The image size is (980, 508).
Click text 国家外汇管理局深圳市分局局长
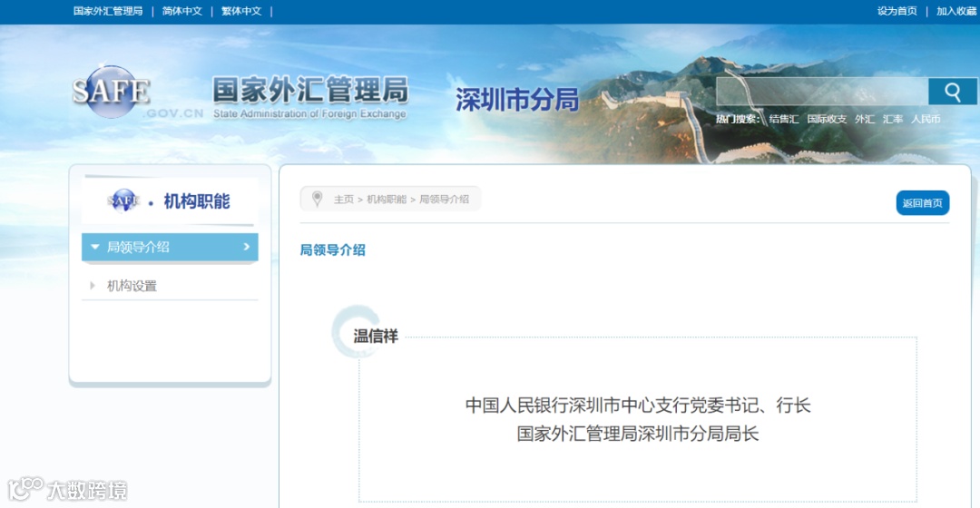coord(638,434)
